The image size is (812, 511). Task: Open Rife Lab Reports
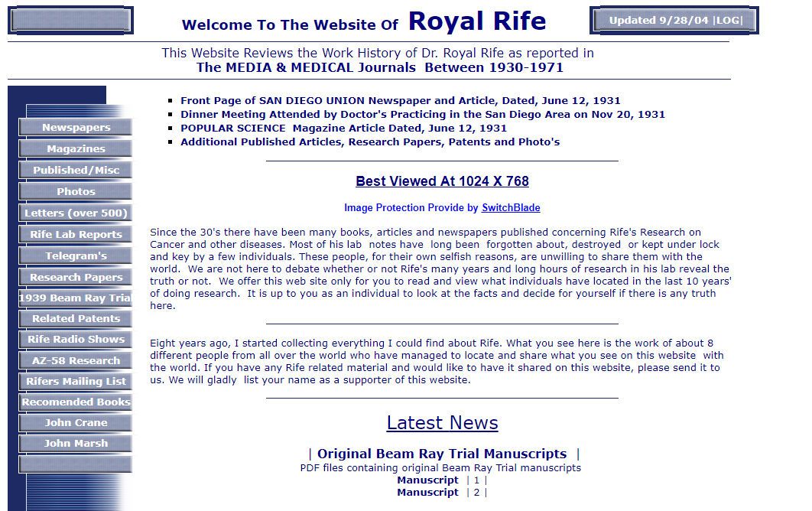(x=76, y=234)
